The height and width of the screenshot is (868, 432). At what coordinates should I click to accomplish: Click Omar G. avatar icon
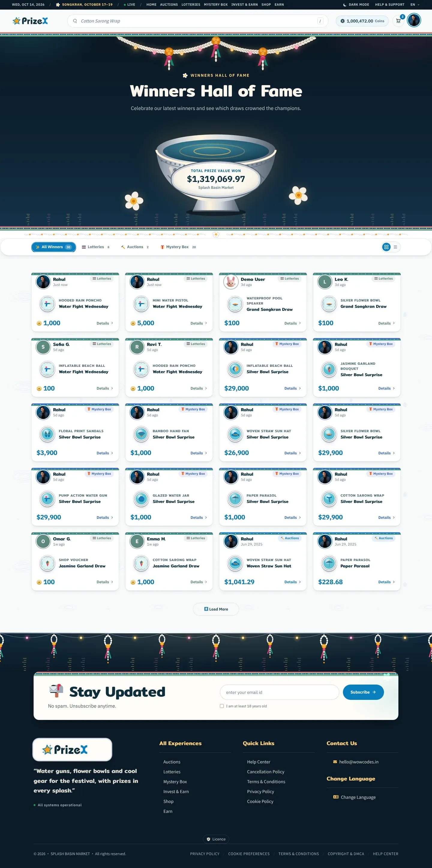point(43,542)
